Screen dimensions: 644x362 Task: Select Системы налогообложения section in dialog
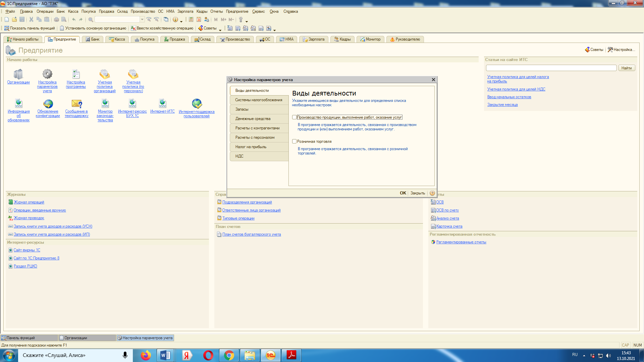pyautogui.click(x=259, y=100)
